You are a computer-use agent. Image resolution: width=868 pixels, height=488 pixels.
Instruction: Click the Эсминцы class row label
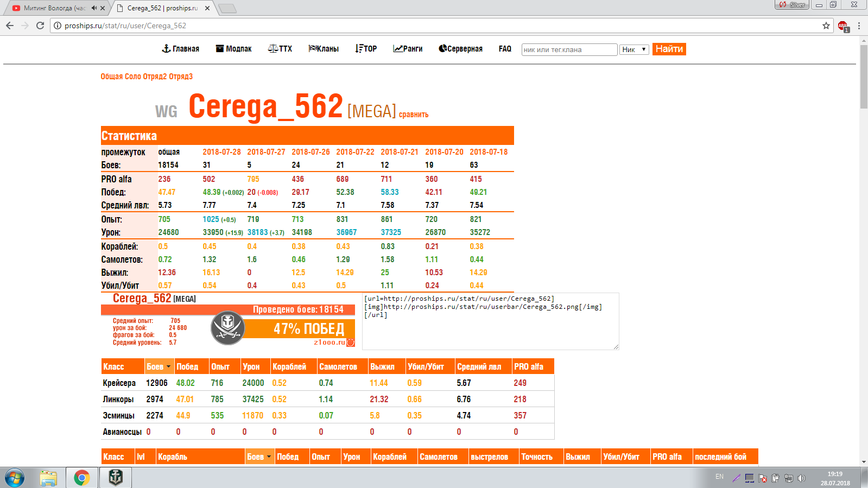[119, 416]
